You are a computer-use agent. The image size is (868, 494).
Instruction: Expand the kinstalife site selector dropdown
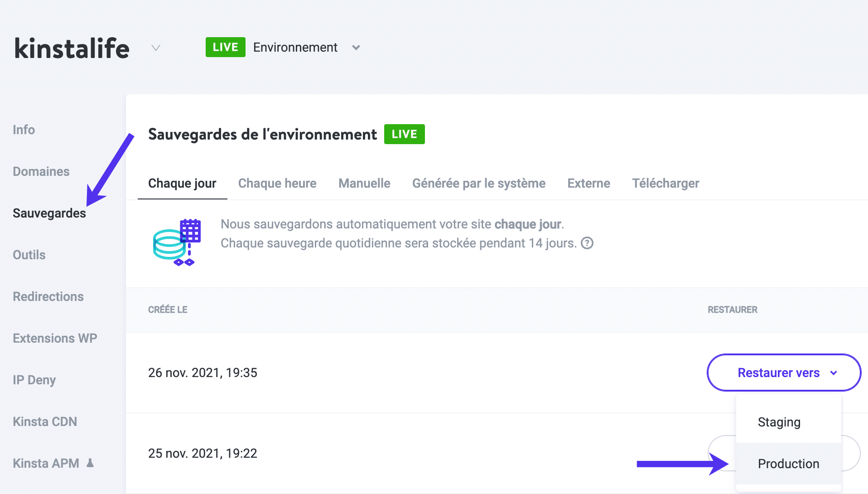[155, 48]
